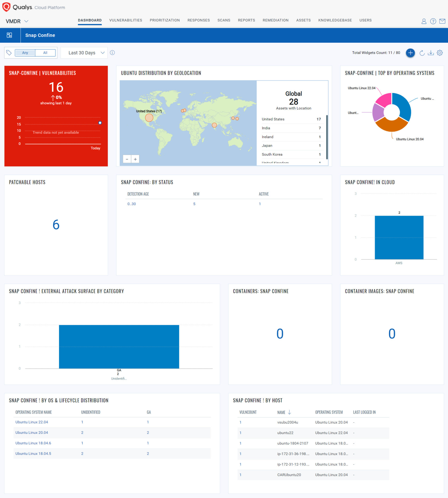
Task: Open the add widget plus icon
Action: 410,53
